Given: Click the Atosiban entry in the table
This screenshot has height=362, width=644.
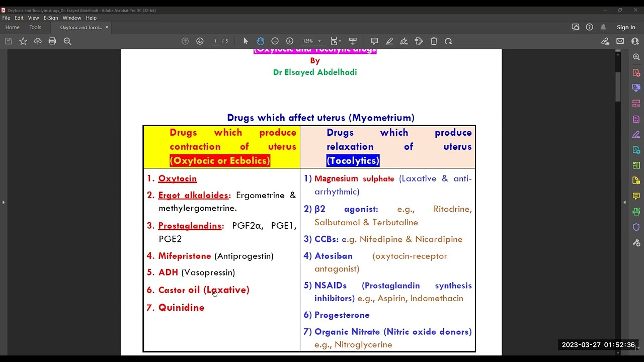Looking at the screenshot, I should tap(333, 256).
